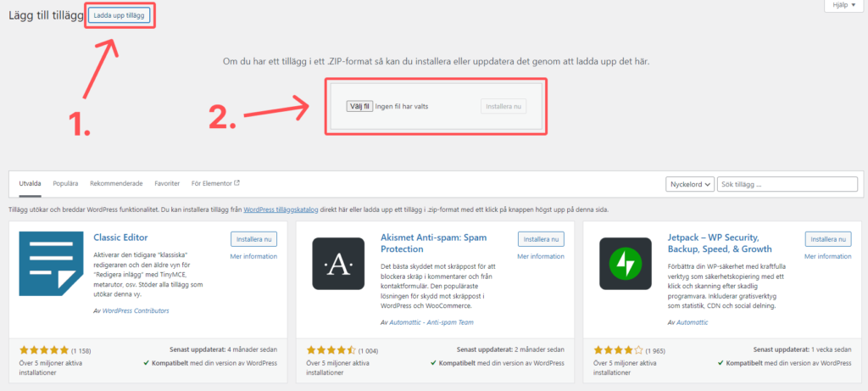Click the (1 158) rating count

81,351
